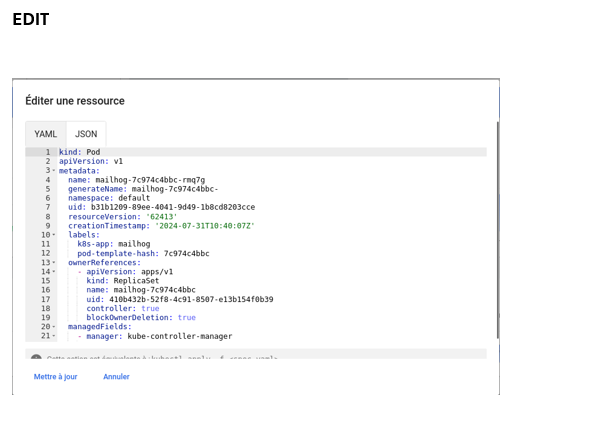Click the info icon below the editor

tap(36, 358)
